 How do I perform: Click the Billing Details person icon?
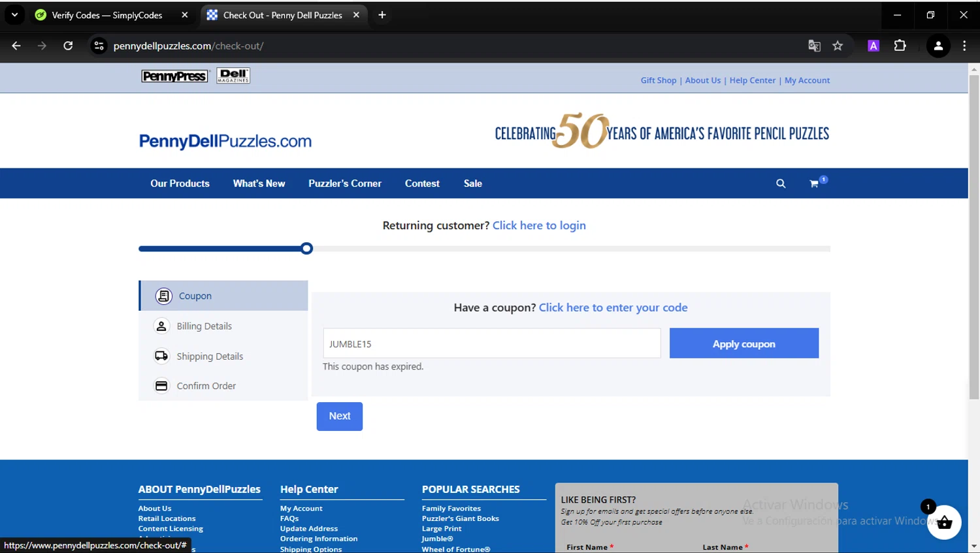161,326
